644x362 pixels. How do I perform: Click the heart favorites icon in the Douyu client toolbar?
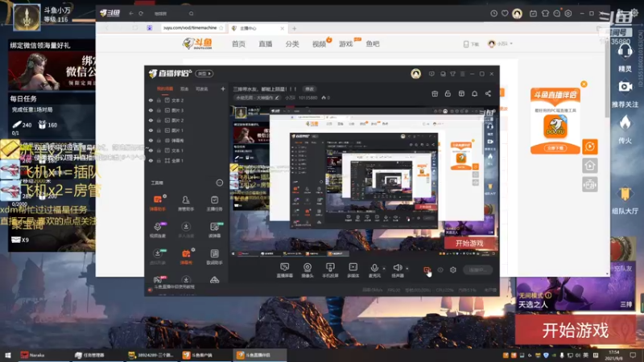coord(505,14)
